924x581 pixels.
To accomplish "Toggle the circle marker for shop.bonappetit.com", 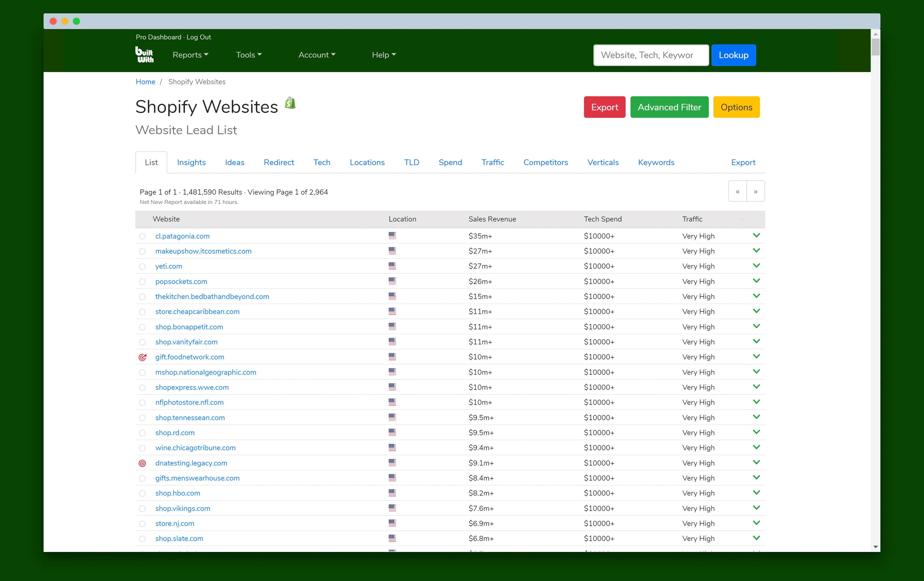I will click(142, 327).
